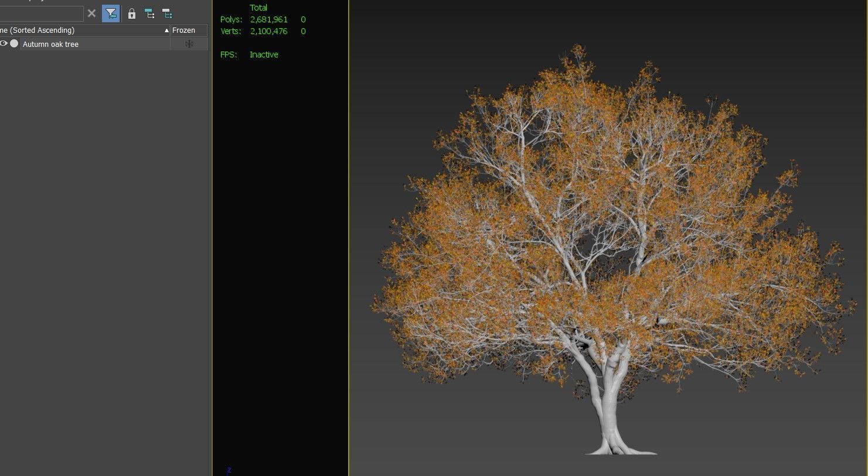The width and height of the screenshot is (868, 476).
Task: Click the last hierarchy icon in explorer toolbar
Action: [167, 13]
